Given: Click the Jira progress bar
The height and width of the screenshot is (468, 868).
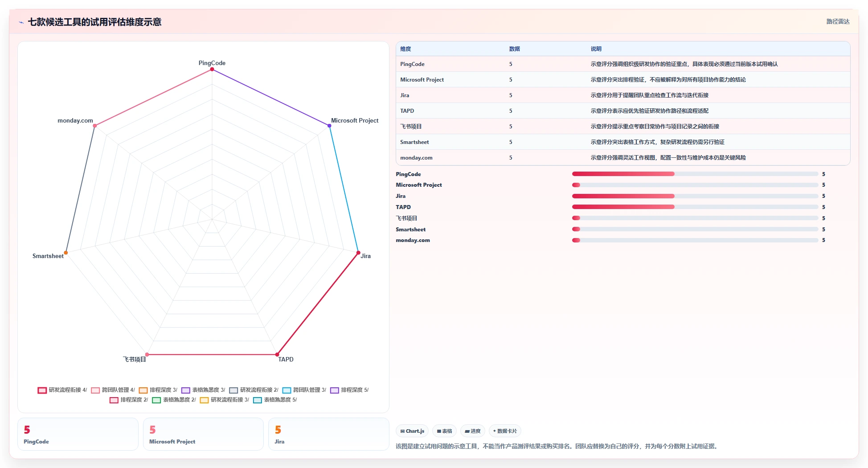Looking at the screenshot, I should click(695, 196).
